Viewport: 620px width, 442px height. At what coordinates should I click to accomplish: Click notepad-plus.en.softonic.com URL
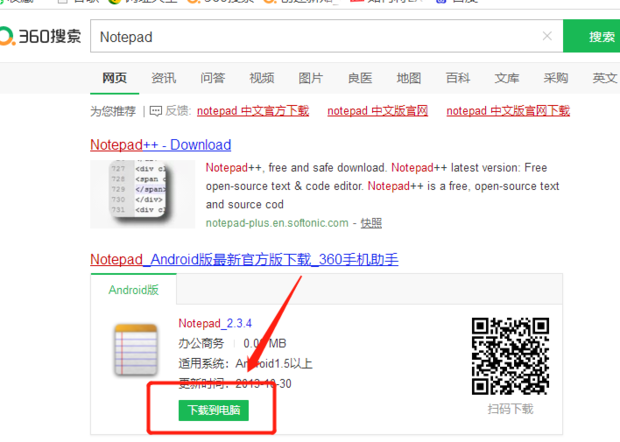[x=277, y=223]
